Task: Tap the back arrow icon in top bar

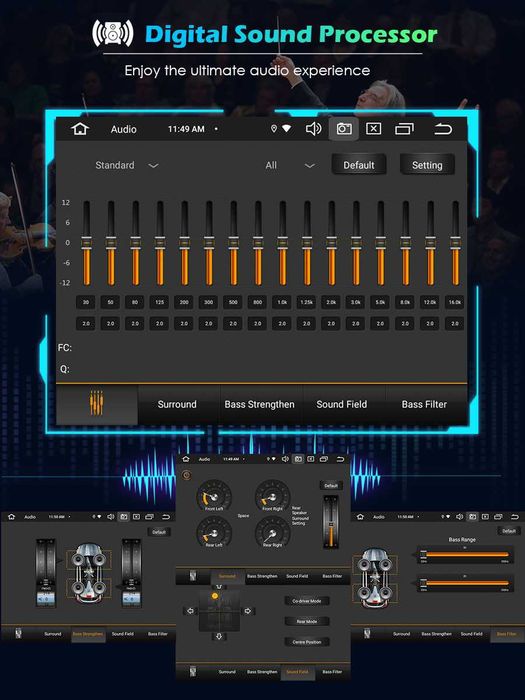Action: coord(443,129)
